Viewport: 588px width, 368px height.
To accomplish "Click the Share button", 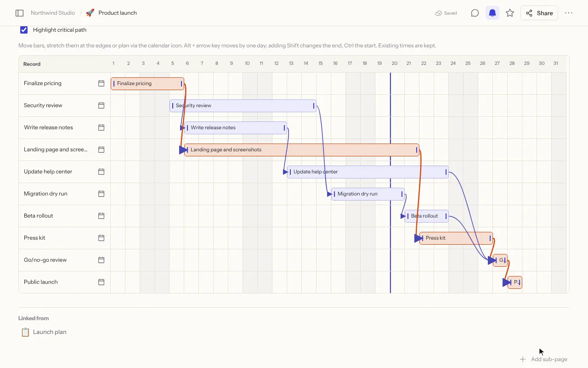I will [x=539, y=13].
